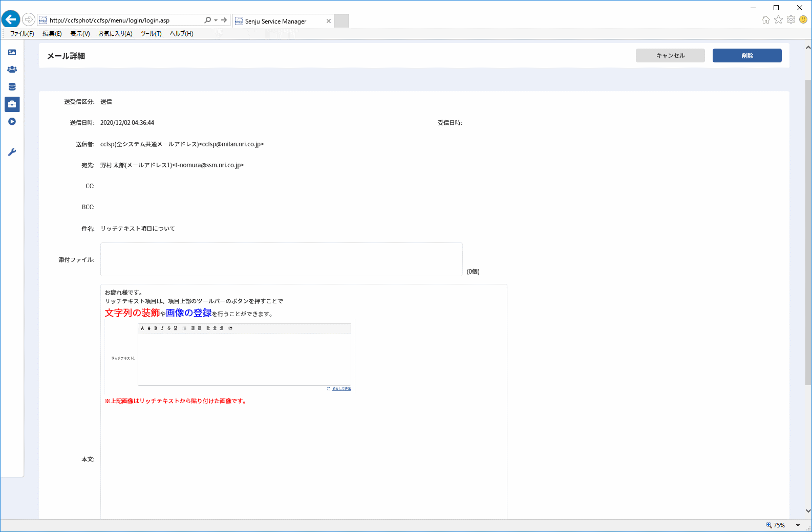Viewport: 812px width, 532px height.
Task: Open the ツール(T) menu
Action: click(151, 34)
